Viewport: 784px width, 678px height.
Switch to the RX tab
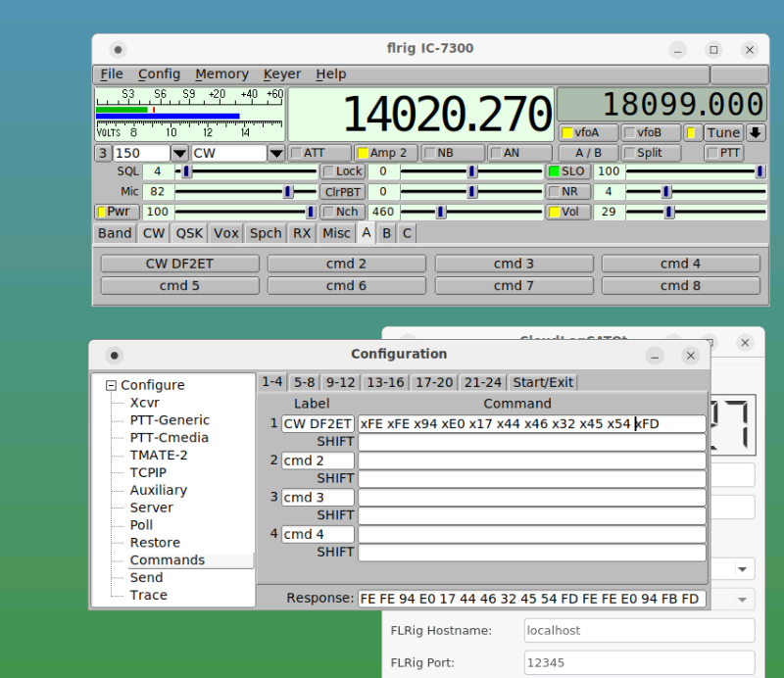[302, 233]
